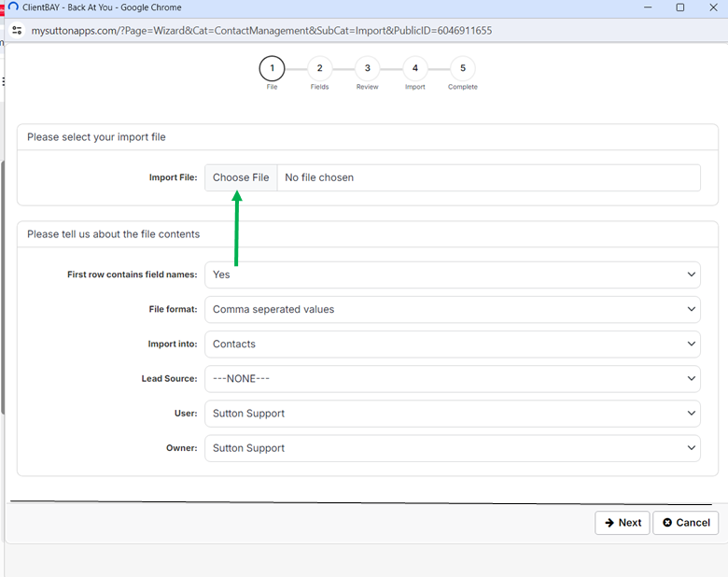
Task: Click the ClientBAY favicon in title bar
Action: (x=13, y=7)
